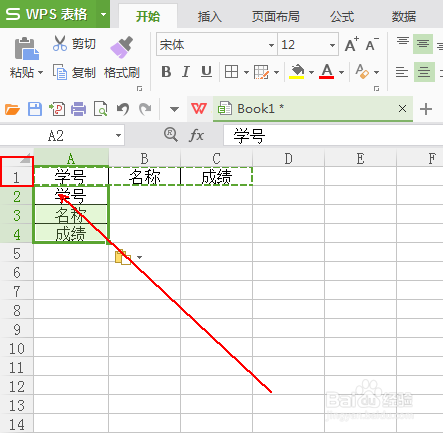Apply red font color A
This screenshot has height=433, width=443.
327,71
